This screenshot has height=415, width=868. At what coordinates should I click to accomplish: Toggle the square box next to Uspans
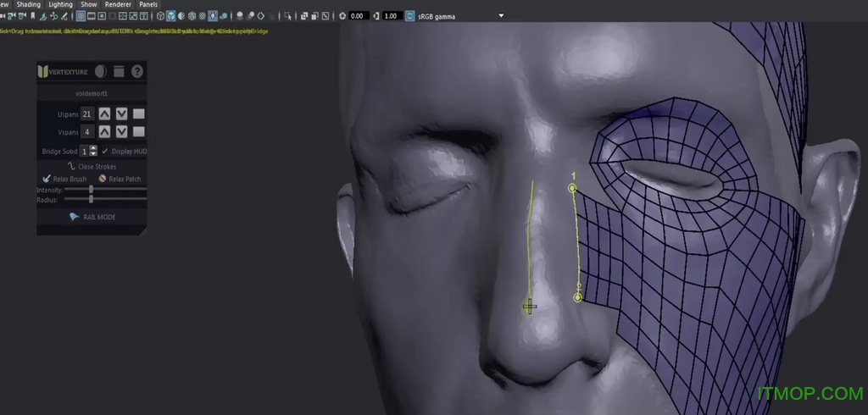139,113
